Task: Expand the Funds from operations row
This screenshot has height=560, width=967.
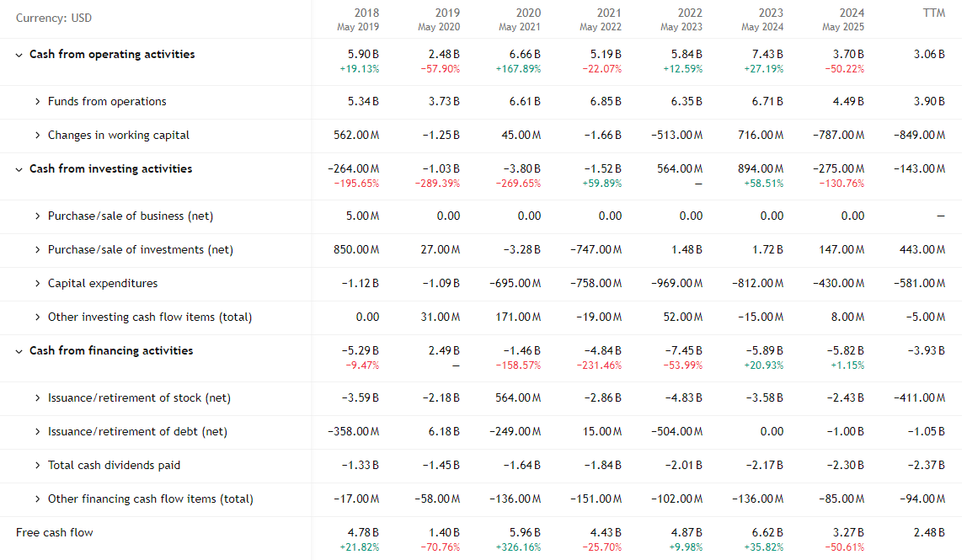Action: click(38, 102)
